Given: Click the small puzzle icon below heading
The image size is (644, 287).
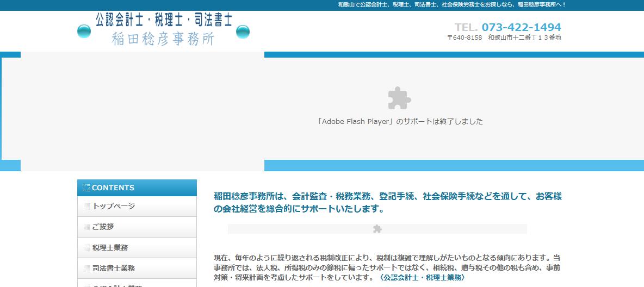Looking at the screenshot, I should [x=377, y=229].
